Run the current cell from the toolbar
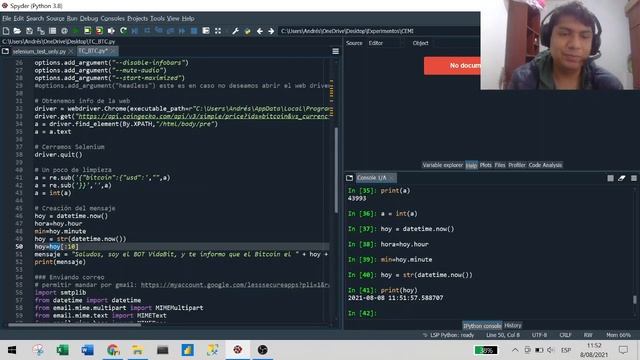The width and height of the screenshot is (640, 360). coord(88,31)
